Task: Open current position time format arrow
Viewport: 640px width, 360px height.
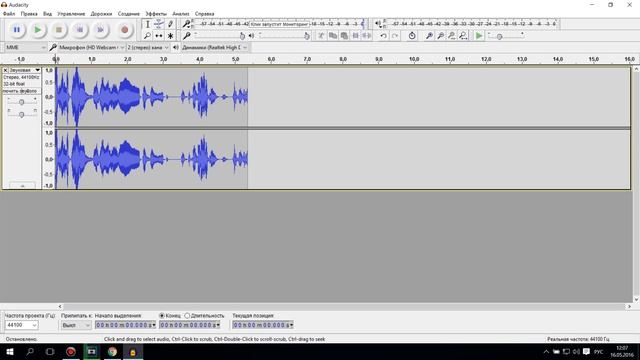Action: 291,325
